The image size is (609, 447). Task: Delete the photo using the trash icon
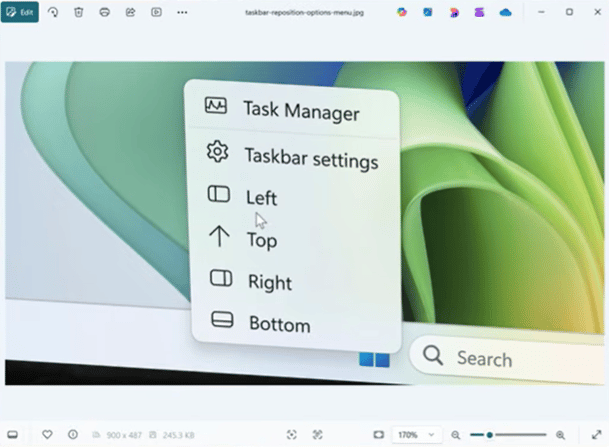[x=78, y=12]
